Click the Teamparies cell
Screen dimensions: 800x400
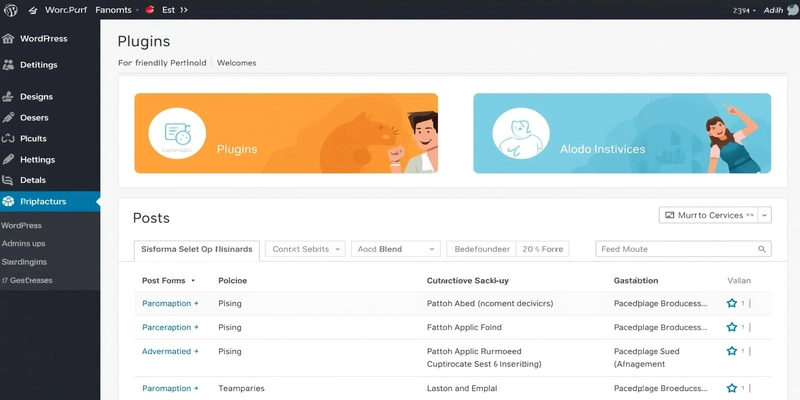click(241, 388)
